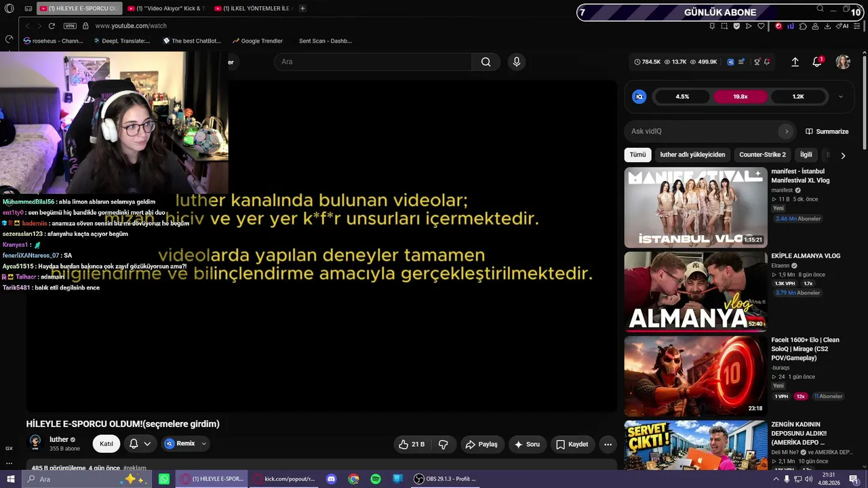Viewport: 868px width, 488px height.
Task: Click the vidIQ round logo icon
Action: coord(639,97)
